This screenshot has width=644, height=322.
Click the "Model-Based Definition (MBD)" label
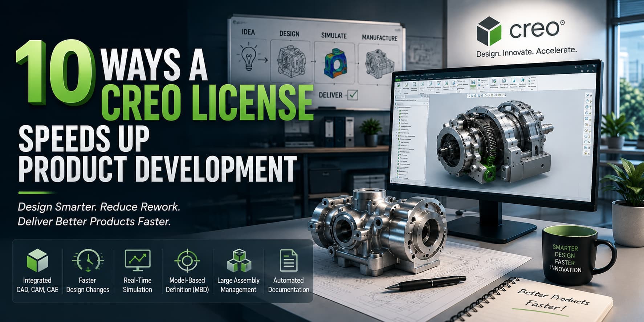[x=187, y=285]
